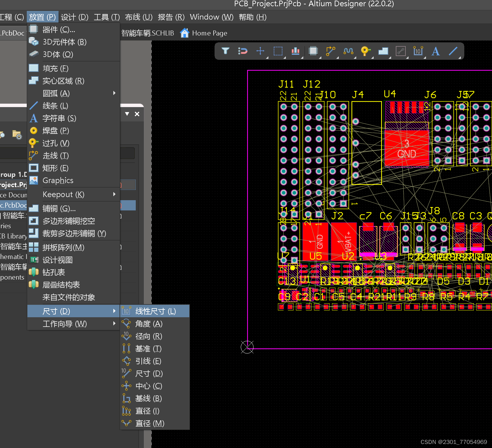
Task: Choose 器件 (C)... menu entry
Action: (73, 30)
